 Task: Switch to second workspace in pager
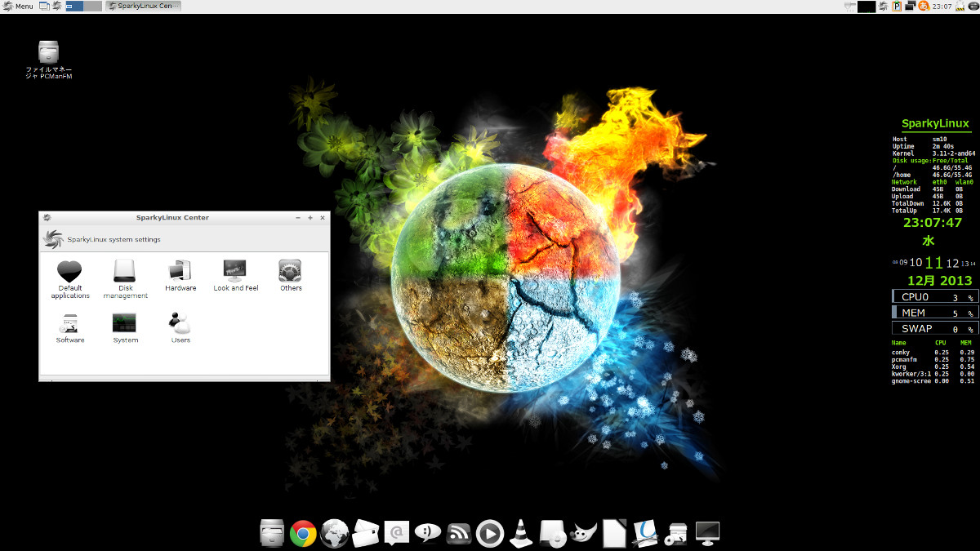[x=93, y=6]
